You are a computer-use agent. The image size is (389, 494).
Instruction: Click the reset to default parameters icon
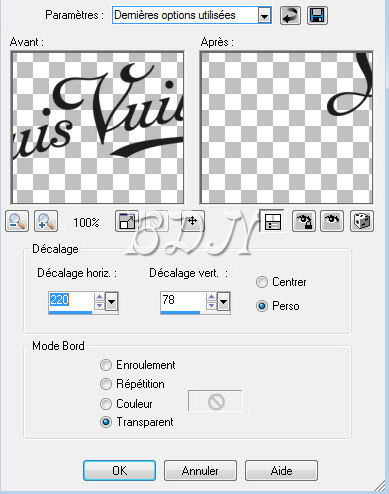(x=290, y=15)
